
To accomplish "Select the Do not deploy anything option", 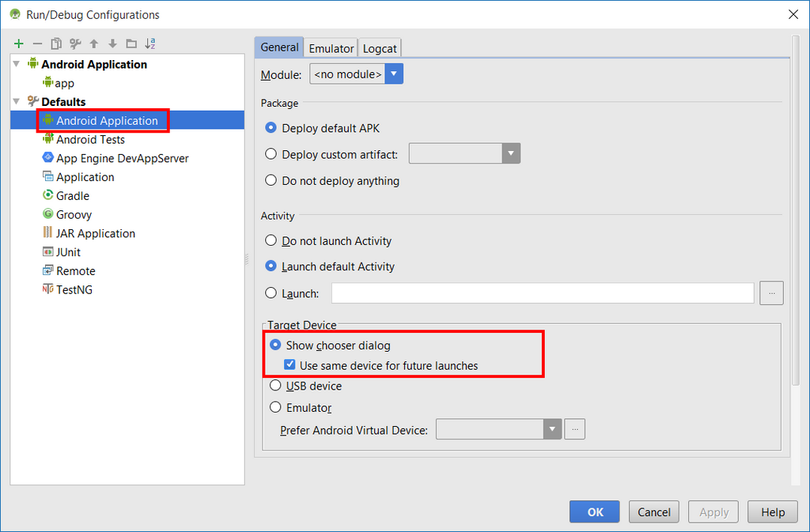I will (332, 180).
